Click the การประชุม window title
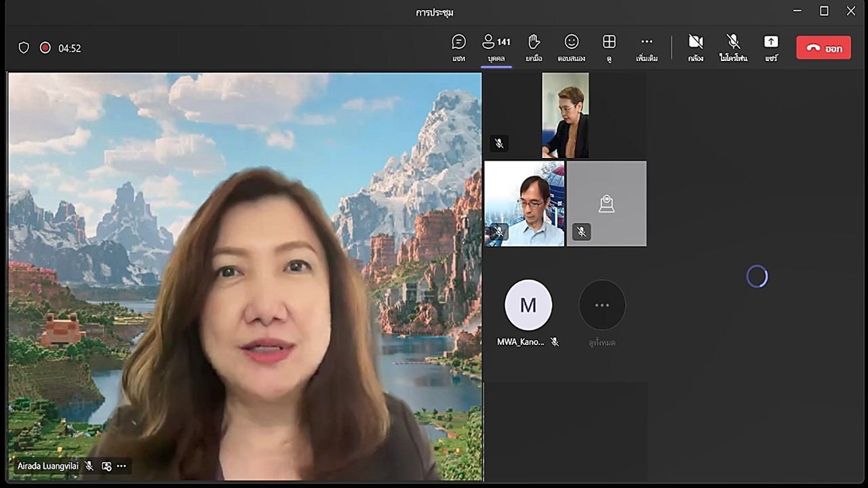 [435, 12]
